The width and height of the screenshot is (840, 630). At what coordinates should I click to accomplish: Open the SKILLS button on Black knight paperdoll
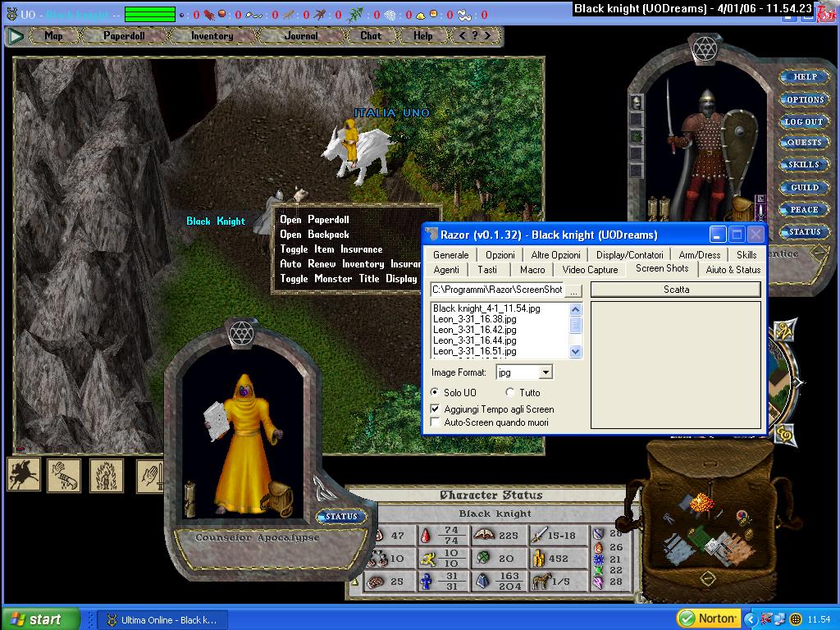[x=804, y=164]
